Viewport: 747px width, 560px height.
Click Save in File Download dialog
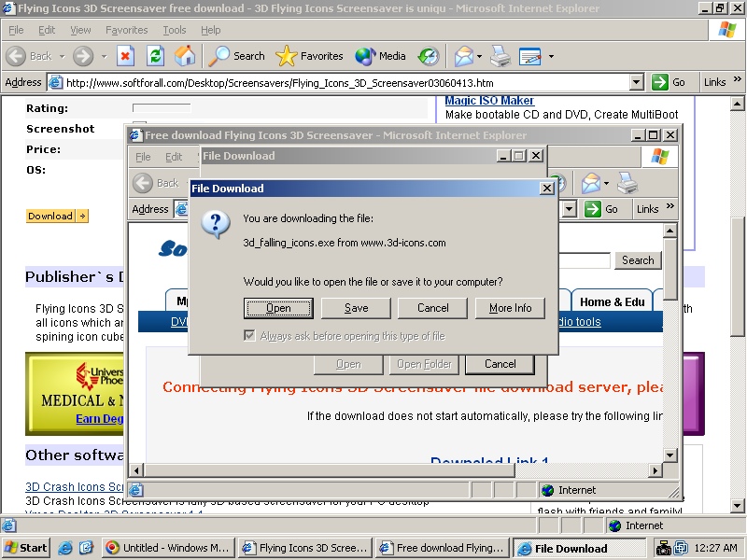click(356, 308)
